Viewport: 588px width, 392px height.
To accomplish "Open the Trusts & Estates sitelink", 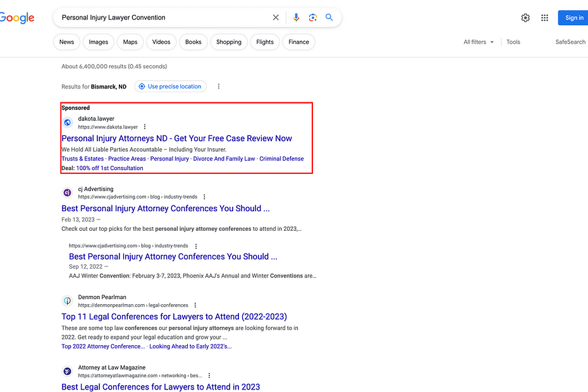I will [x=82, y=159].
